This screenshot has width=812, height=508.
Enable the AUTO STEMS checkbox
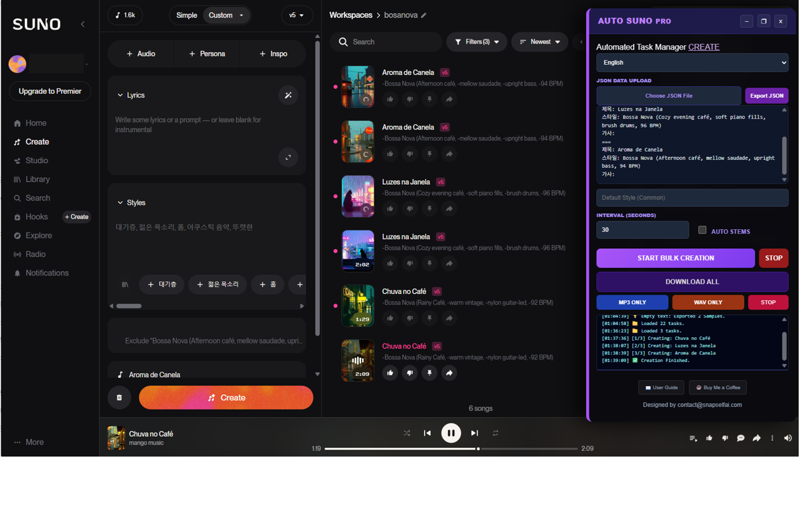click(x=702, y=230)
